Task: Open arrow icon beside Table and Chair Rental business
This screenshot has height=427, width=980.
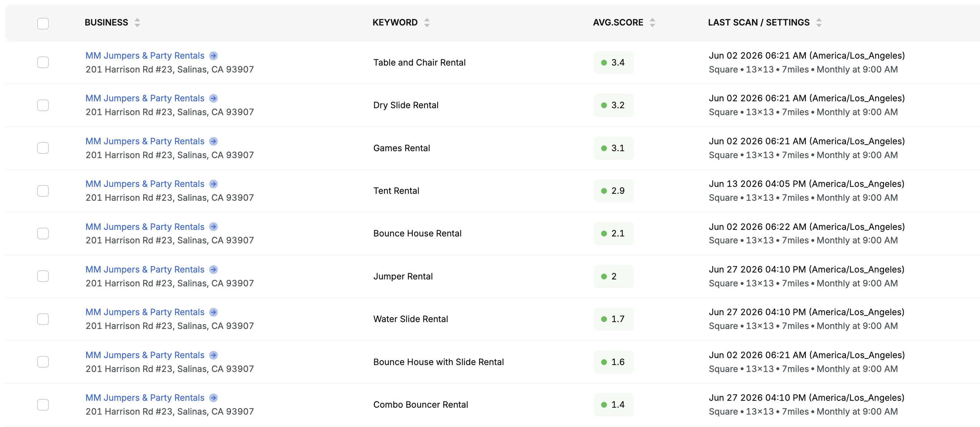Action: (213, 56)
